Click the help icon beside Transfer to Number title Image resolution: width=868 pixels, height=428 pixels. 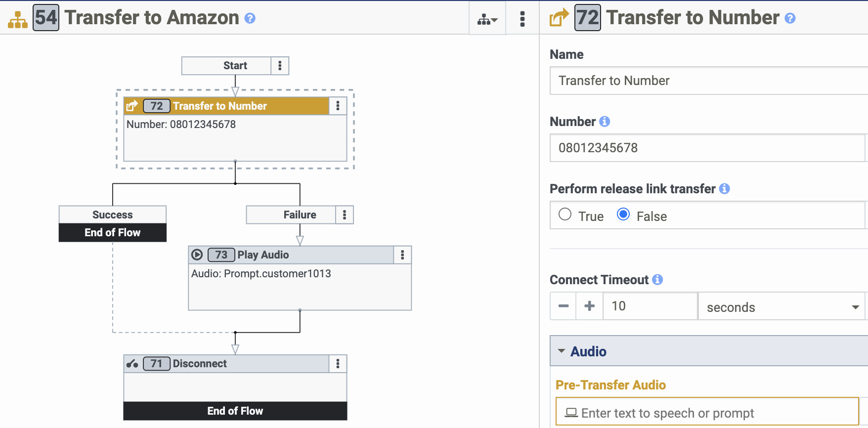pos(790,18)
